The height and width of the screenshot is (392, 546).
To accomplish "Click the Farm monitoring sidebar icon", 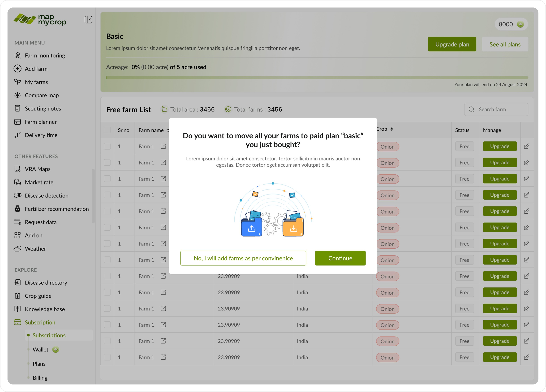I will point(18,56).
